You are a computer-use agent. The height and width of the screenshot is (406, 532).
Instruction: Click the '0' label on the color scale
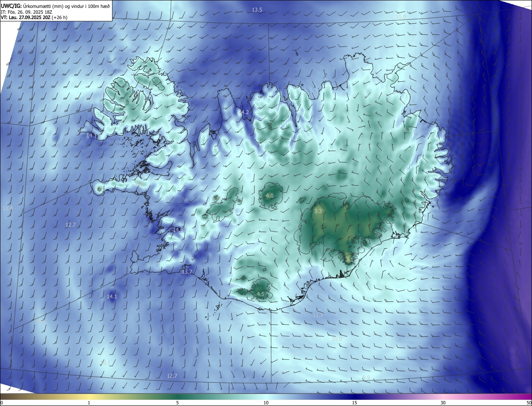tap(2, 403)
